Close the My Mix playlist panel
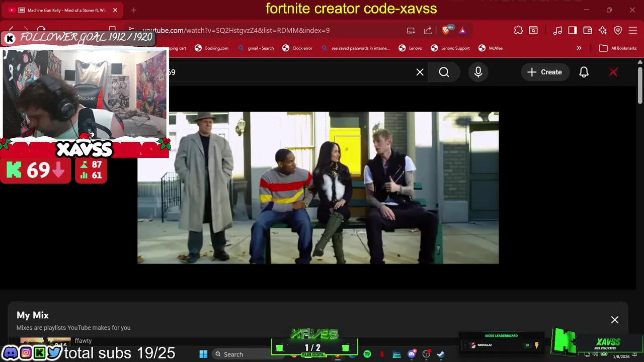The height and width of the screenshot is (362, 644). click(x=615, y=320)
